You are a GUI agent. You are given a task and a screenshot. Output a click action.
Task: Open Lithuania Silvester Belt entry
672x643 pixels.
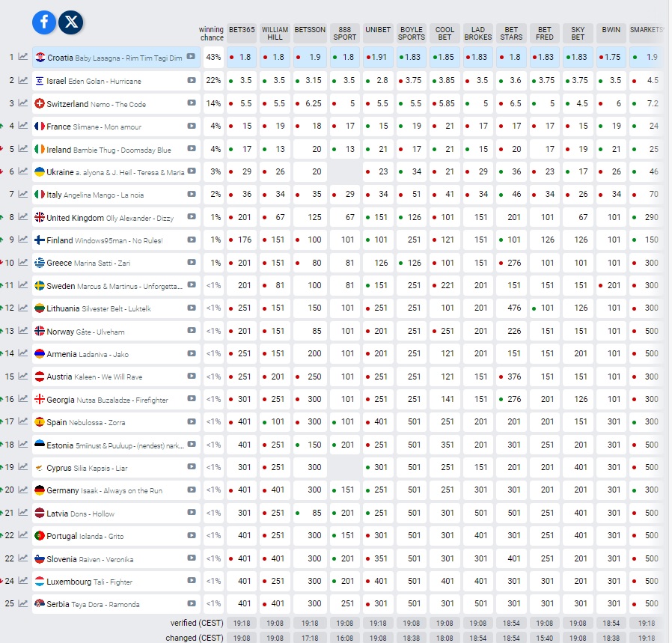(x=116, y=308)
